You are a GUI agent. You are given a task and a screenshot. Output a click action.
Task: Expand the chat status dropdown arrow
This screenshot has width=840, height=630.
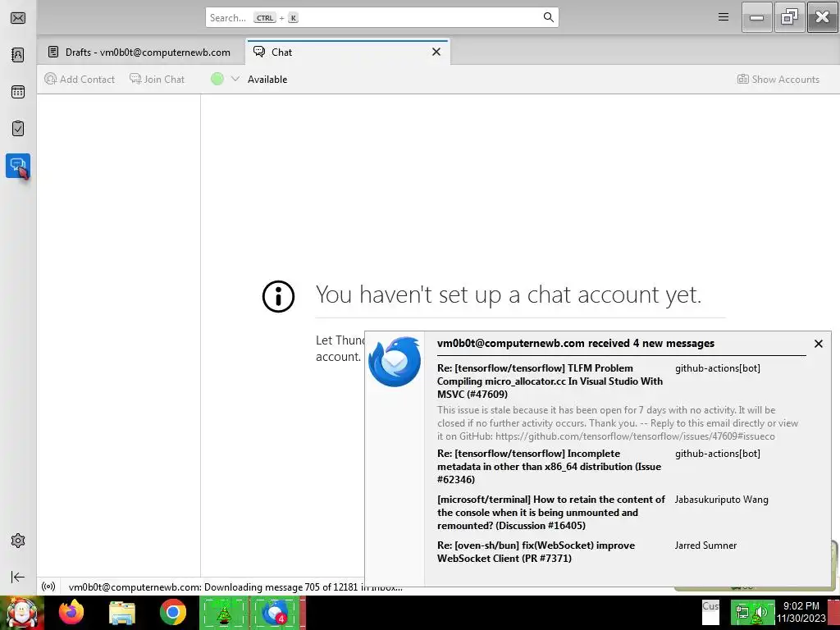click(235, 80)
